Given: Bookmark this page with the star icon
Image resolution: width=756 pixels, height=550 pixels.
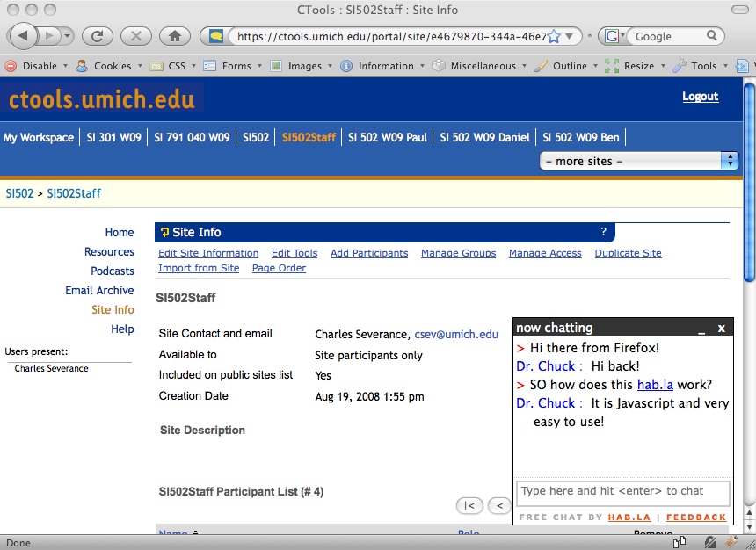Looking at the screenshot, I should [x=555, y=36].
